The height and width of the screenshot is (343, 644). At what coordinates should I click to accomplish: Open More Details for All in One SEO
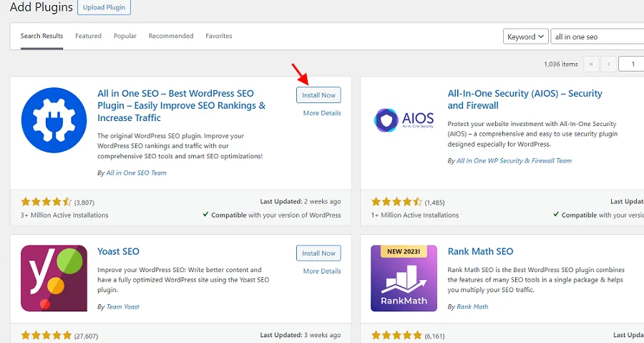tap(322, 113)
